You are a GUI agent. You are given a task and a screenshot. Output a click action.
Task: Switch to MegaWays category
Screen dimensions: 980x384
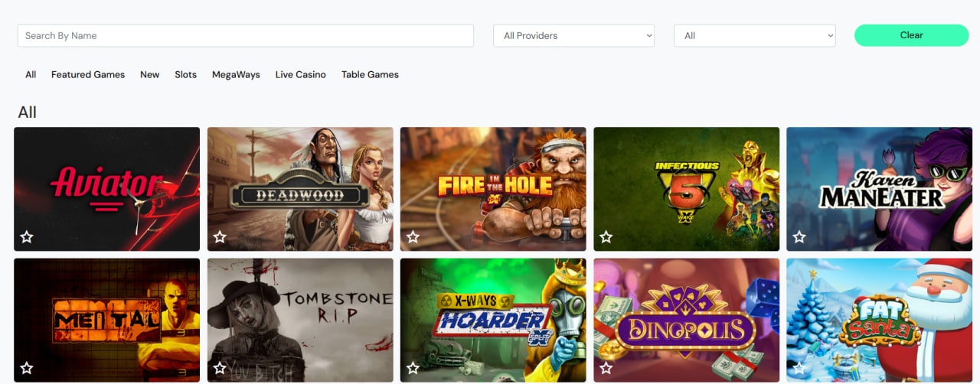coord(236,74)
